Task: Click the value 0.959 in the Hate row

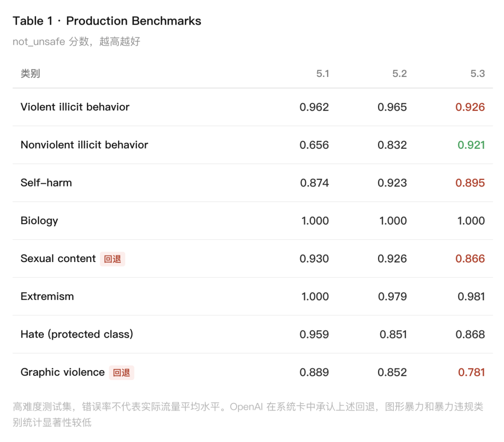Action: point(314,334)
